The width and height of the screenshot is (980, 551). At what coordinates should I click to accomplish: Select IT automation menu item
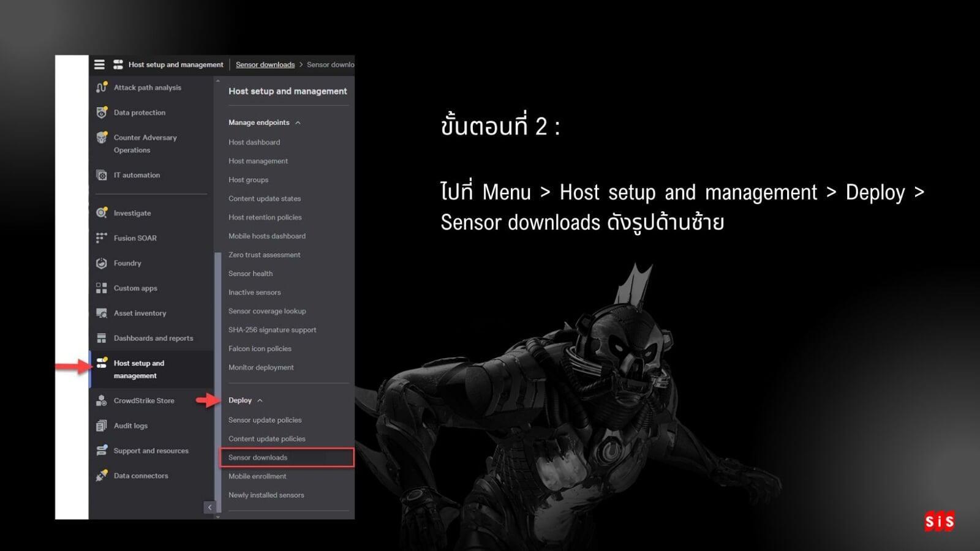pos(137,175)
